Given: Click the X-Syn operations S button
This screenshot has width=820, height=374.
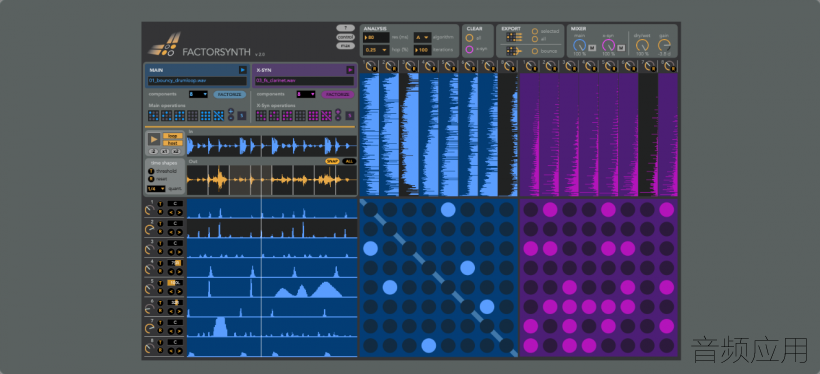Looking at the screenshot, I should tap(349, 116).
